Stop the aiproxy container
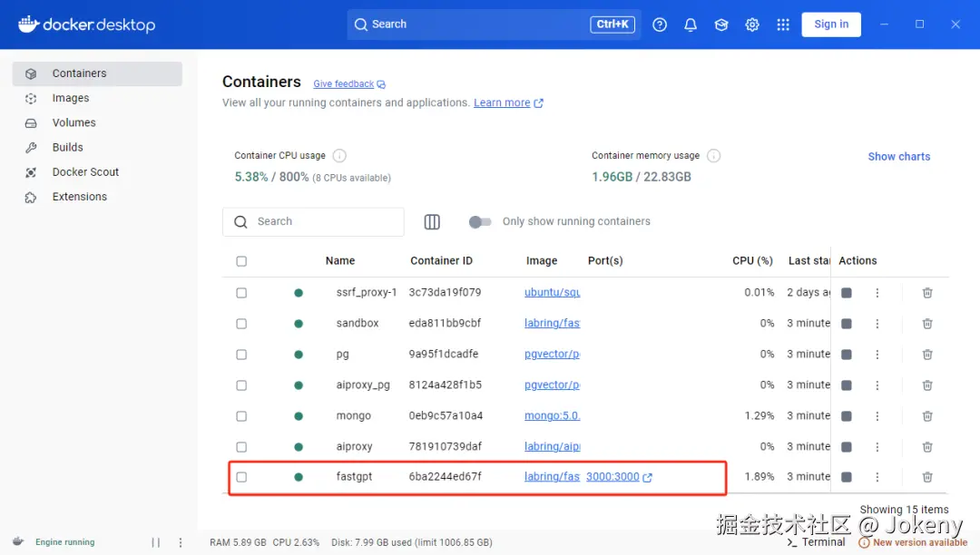 point(847,446)
